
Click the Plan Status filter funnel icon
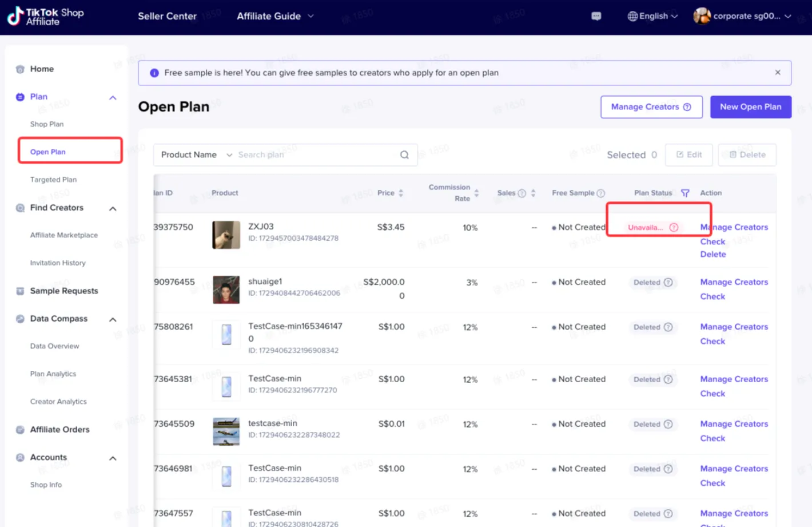click(685, 193)
